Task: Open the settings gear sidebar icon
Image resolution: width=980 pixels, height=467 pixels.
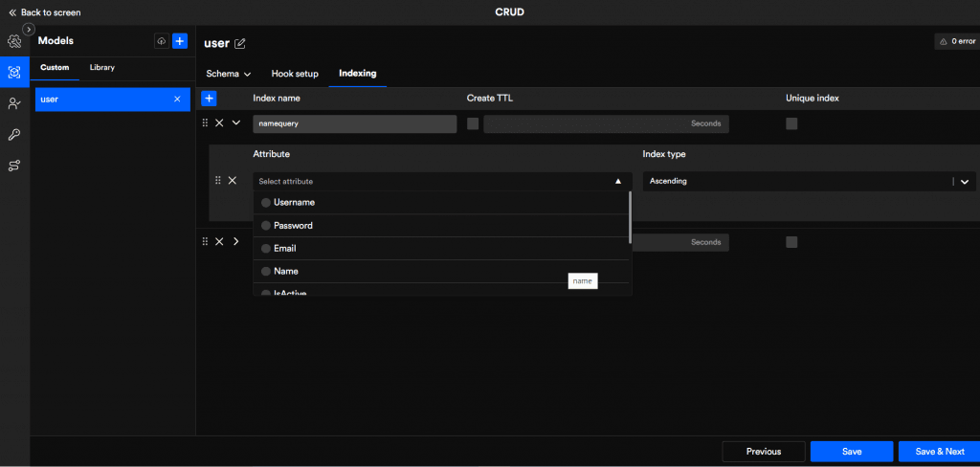Action: tap(14, 42)
